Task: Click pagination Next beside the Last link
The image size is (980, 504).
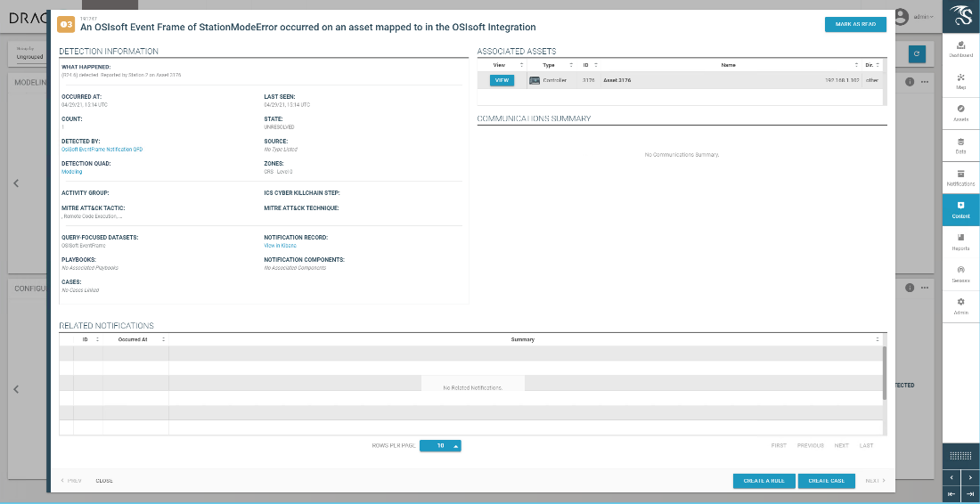Action: 842,446
